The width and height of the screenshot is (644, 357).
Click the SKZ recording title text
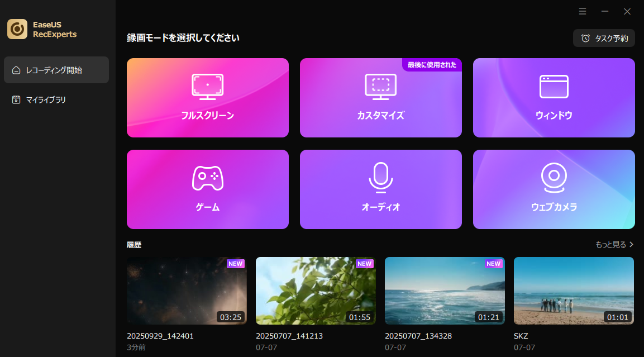tap(521, 336)
